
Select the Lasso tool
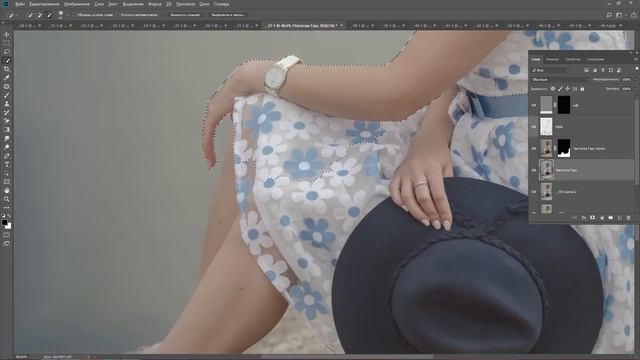(7, 52)
